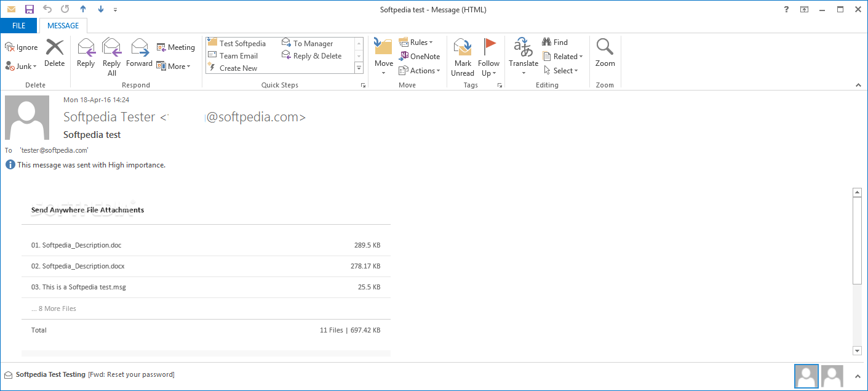Open the Junk dropdown

(x=22, y=66)
